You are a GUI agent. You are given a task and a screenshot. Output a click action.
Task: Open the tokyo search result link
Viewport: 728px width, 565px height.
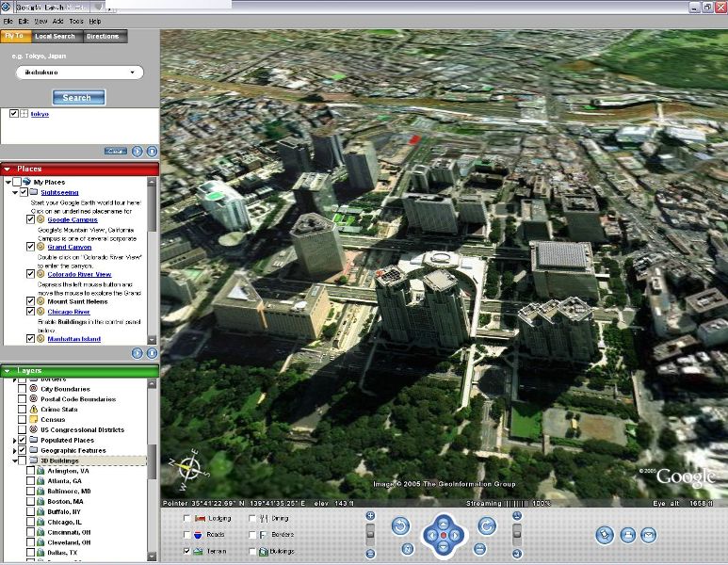point(40,114)
